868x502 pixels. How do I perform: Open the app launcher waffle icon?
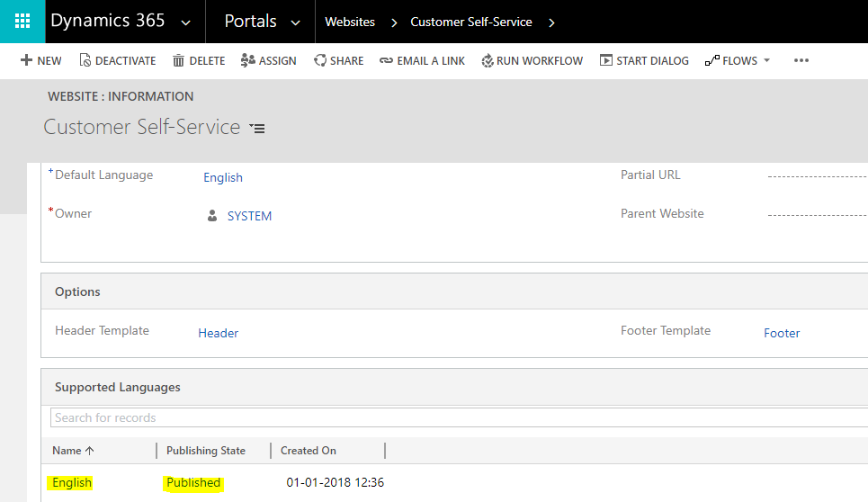coord(22,22)
